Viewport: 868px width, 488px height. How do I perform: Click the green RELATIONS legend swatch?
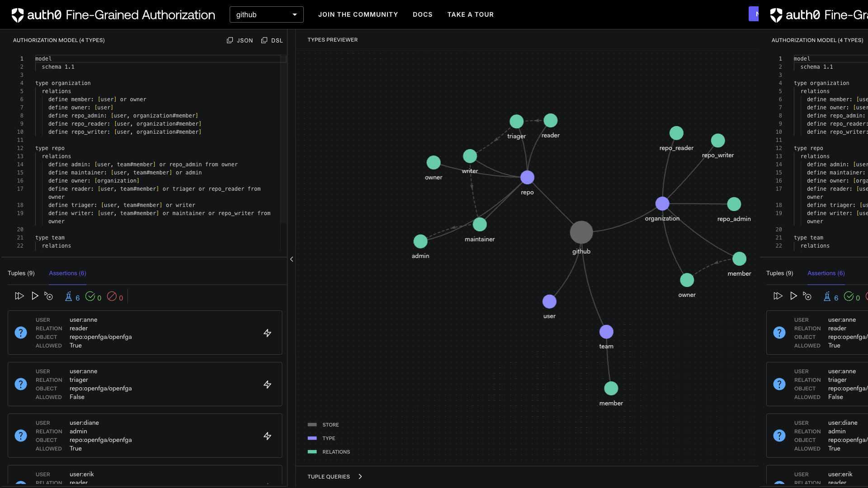[312, 452]
